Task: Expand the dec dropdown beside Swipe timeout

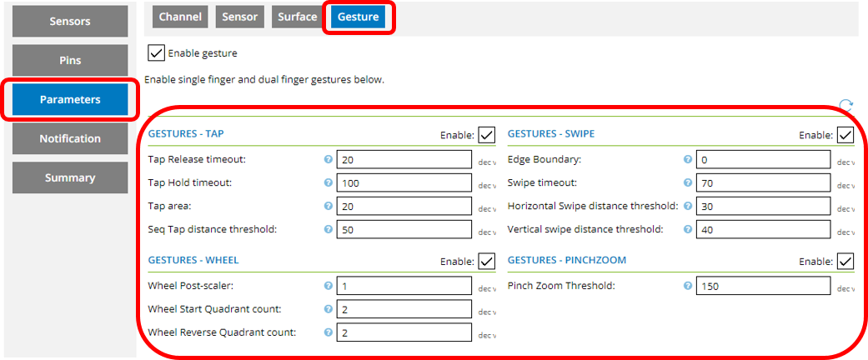Action: pyautogui.click(x=845, y=183)
